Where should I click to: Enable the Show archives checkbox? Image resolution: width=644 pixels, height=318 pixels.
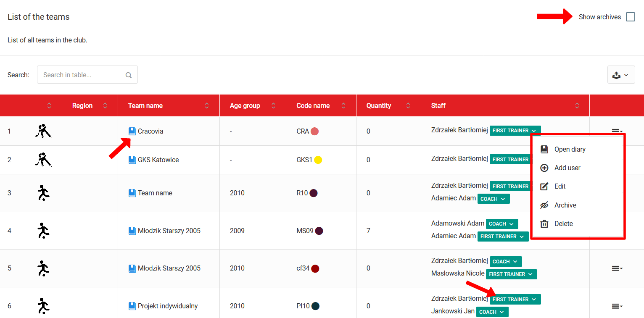[x=630, y=17]
